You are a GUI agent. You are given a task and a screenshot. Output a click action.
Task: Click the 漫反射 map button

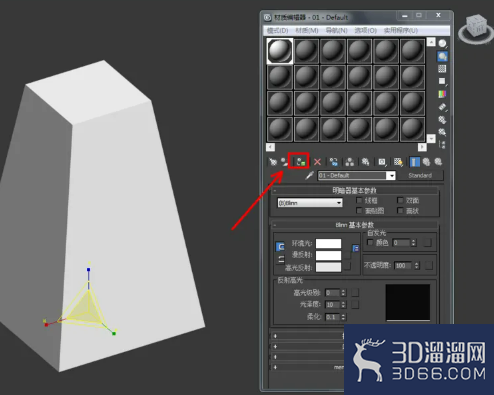point(347,255)
